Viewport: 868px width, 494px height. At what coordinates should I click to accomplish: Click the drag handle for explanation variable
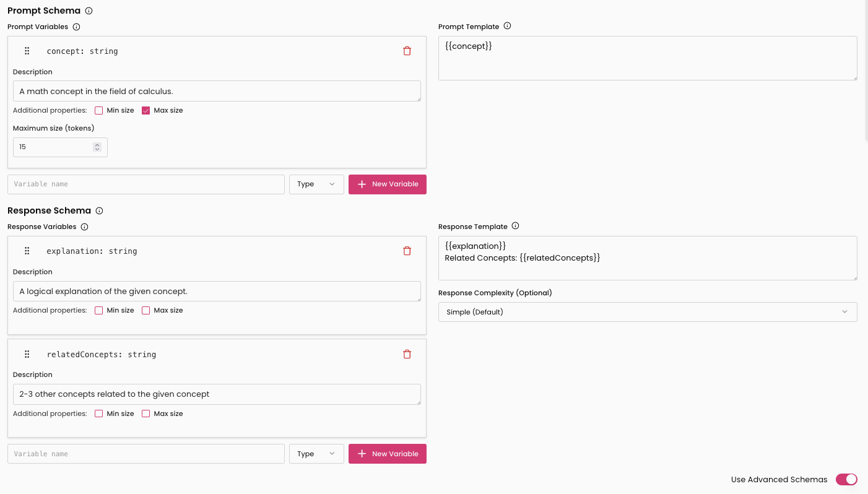(27, 251)
